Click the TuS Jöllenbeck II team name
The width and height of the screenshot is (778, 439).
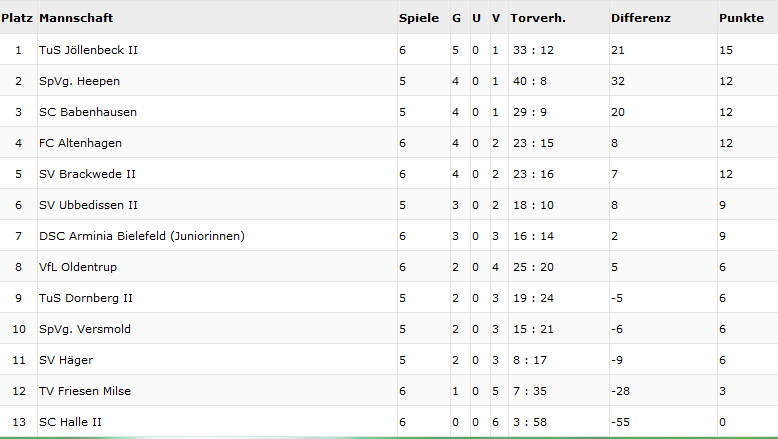pos(88,50)
